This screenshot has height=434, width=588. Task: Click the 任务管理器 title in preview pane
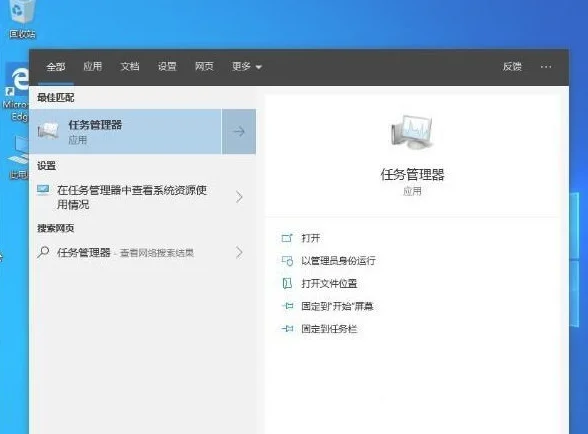point(412,175)
